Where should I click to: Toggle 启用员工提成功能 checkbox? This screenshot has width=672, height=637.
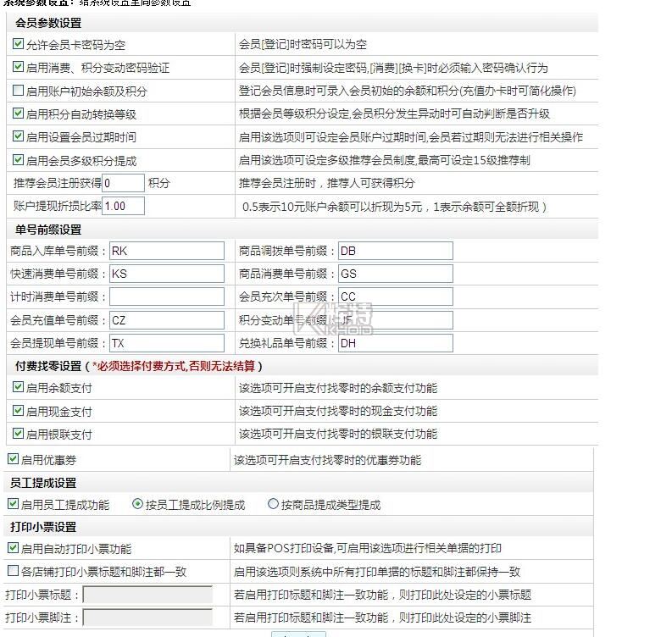point(13,504)
